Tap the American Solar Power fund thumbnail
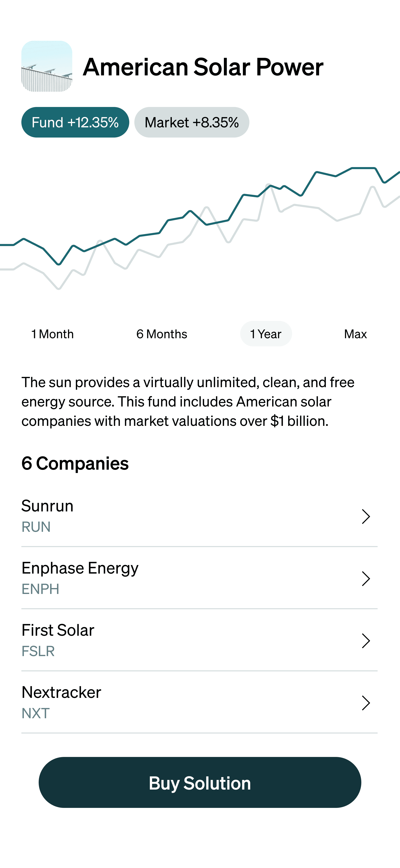The width and height of the screenshot is (400, 868). point(47,66)
